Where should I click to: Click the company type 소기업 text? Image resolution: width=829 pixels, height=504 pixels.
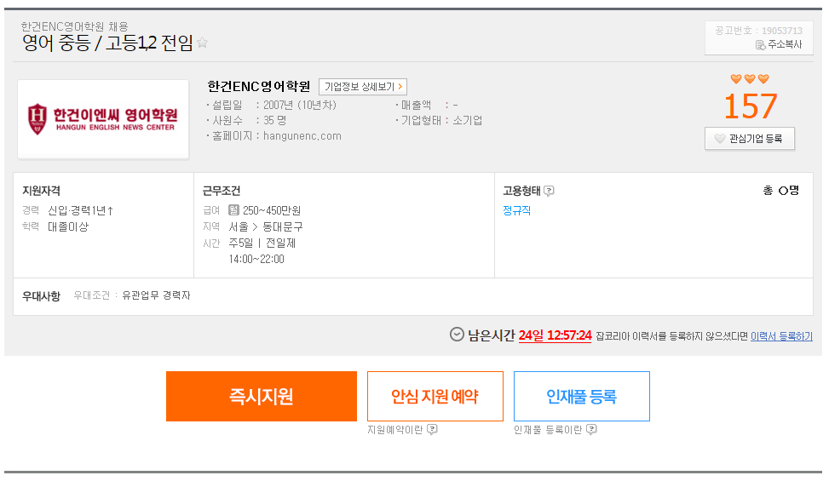coord(468,120)
